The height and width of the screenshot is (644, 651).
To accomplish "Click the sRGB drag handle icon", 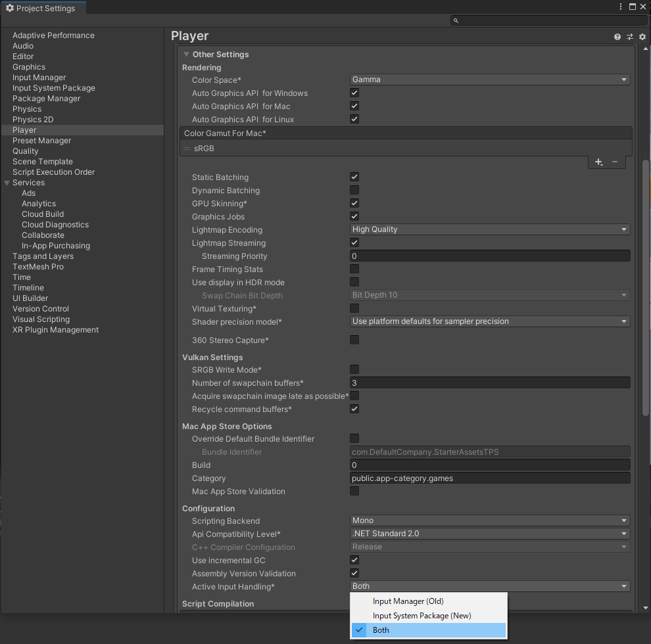I will coord(187,149).
